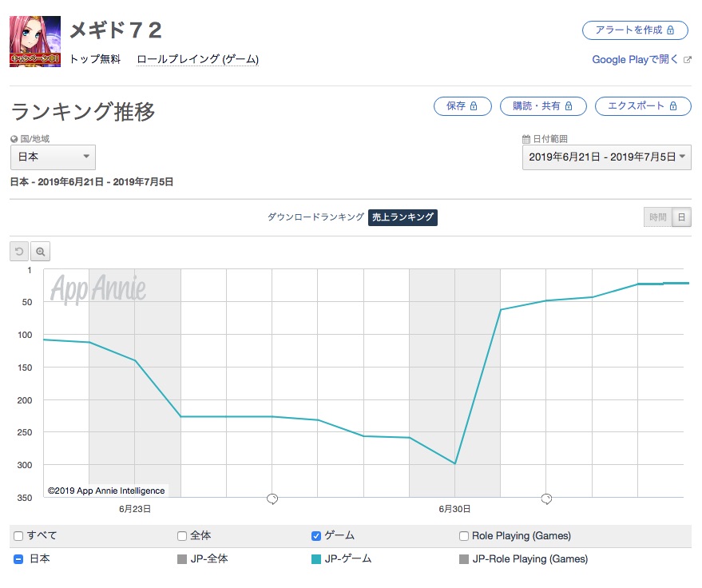
Task: Switch chart granularity to 時間
Action: (658, 217)
